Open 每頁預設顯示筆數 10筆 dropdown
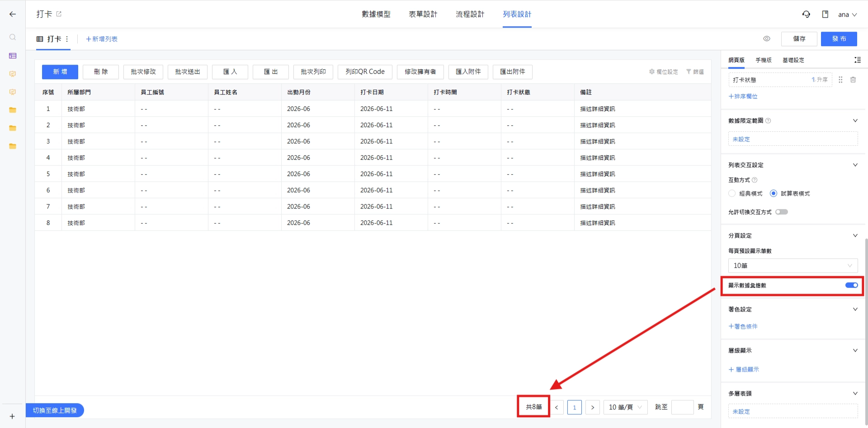The width and height of the screenshot is (868, 428). click(793, 266)
